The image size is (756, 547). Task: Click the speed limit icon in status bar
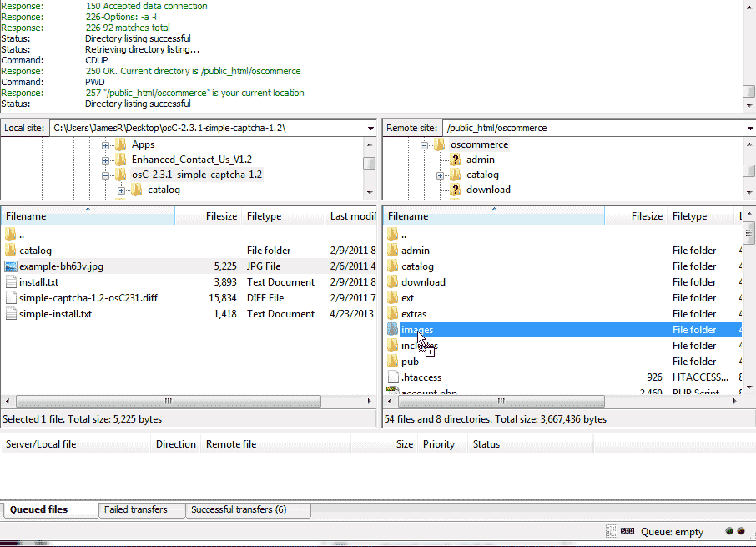[627, 531]
